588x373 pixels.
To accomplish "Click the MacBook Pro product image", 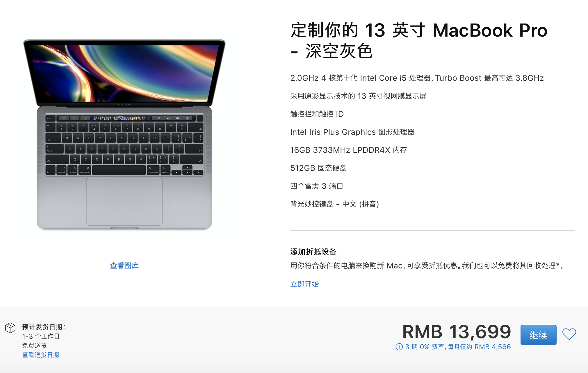I will [x=124, y=134].
